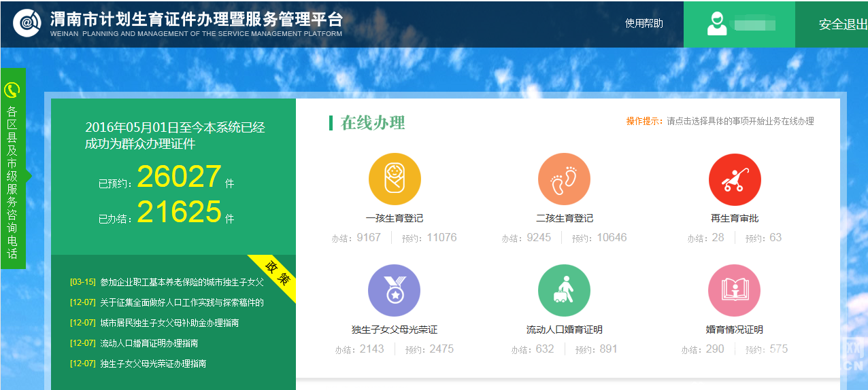Open the 参加企业职工基本养老保险 policy article
The height and width of the screenshot is (390, 868).
click(181, 282)
